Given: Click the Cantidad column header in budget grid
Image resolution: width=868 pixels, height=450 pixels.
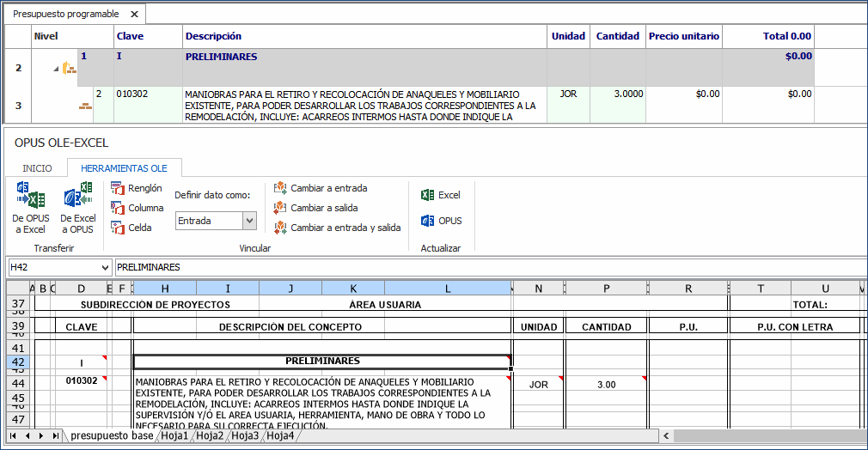Looking at the screenshot, I should (617, 36).
